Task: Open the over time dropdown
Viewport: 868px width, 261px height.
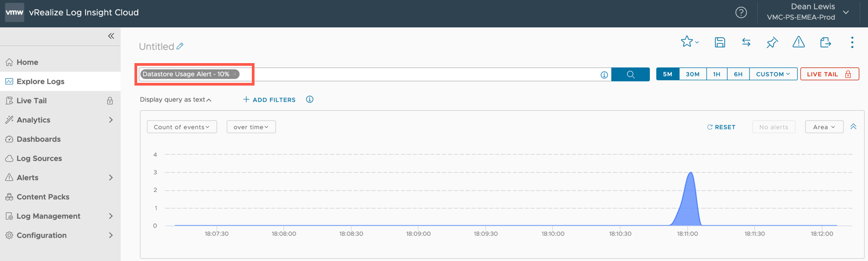Action: [x=251, y=127]
